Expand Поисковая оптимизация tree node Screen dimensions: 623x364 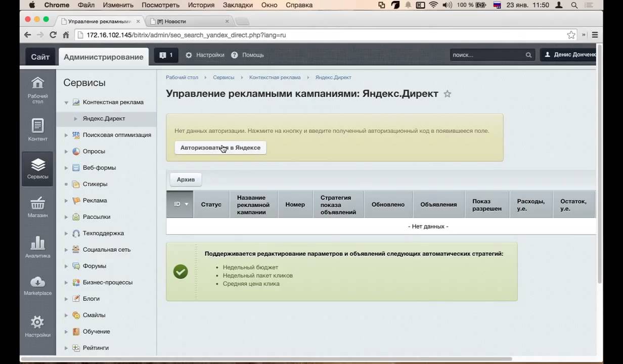point(66,135)
